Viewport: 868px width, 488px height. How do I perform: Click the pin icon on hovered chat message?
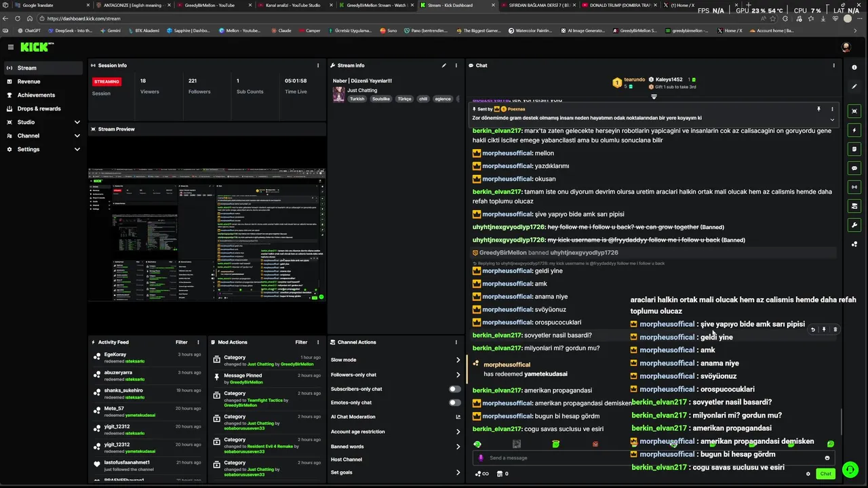pos(824,329)
